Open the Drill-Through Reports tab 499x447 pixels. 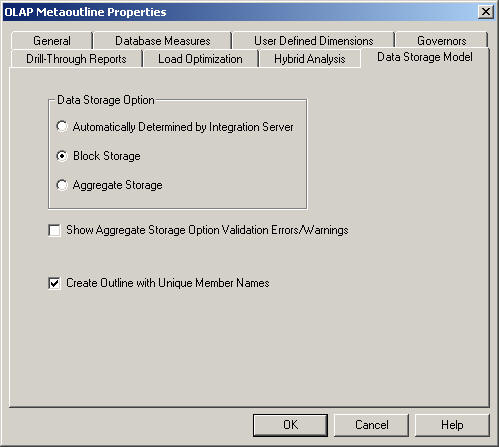[x=76, y=59]
